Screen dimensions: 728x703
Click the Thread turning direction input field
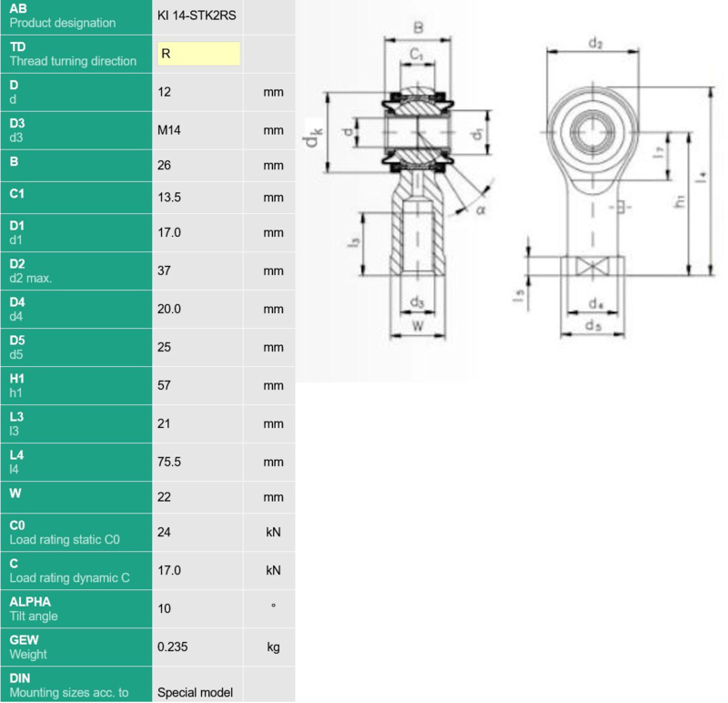(198, 54)
